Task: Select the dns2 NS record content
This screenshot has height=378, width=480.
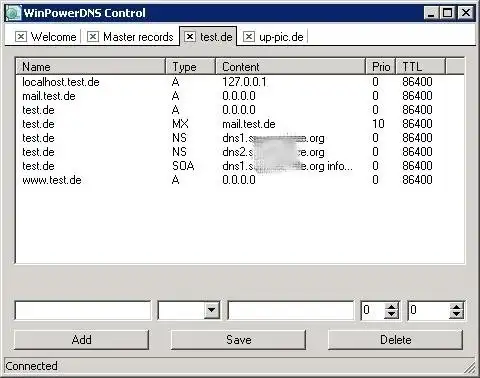Action: [x=273, y=152]
